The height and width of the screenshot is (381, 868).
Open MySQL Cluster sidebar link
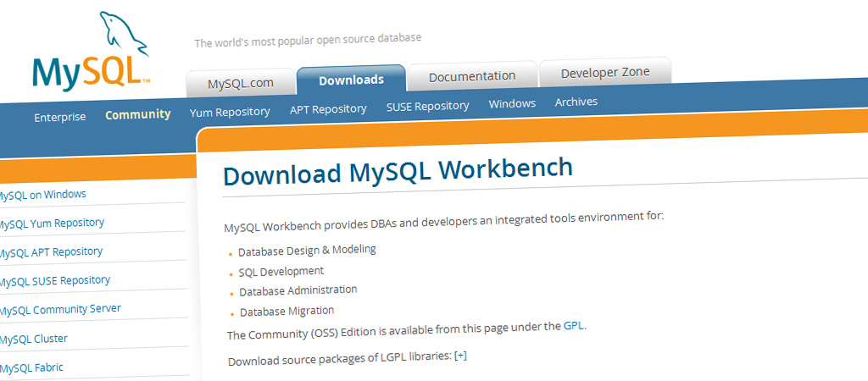tap(34, 339)
